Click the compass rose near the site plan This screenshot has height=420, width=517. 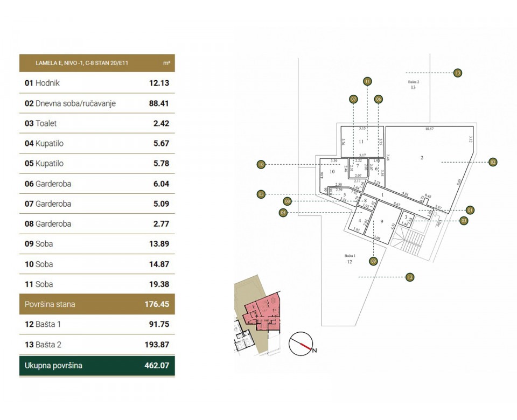pos(302,343)
